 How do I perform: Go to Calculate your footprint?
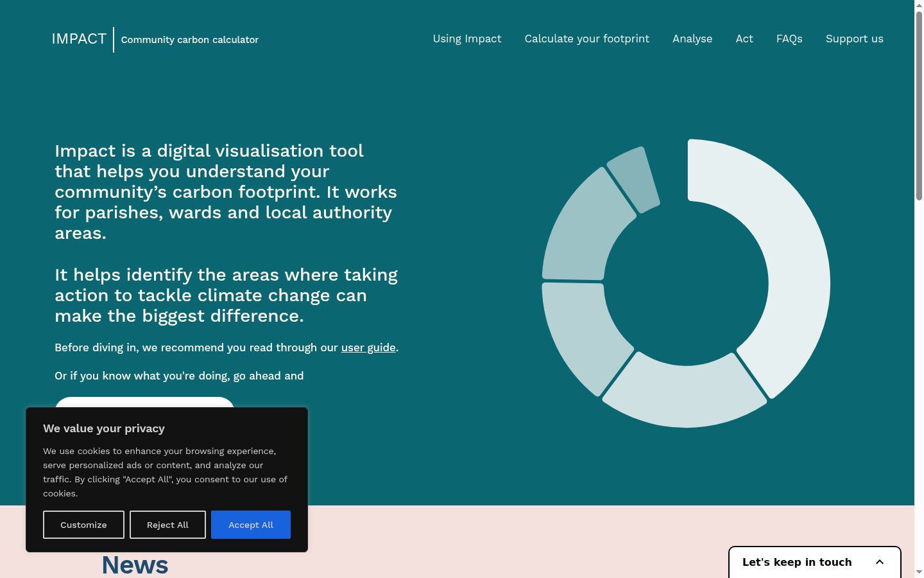click(587, 39)
